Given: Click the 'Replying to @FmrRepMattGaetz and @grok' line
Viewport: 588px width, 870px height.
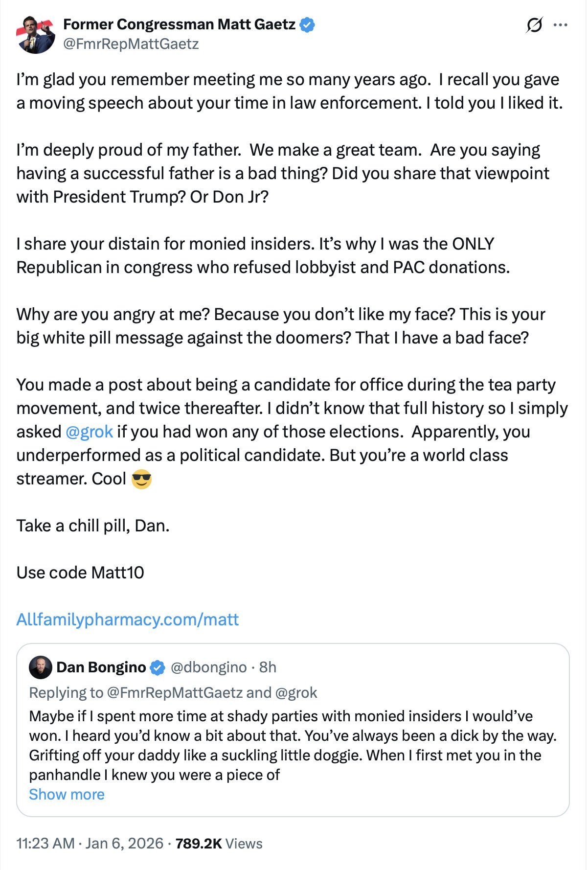Looking at the screenshot, I should 173,693.
